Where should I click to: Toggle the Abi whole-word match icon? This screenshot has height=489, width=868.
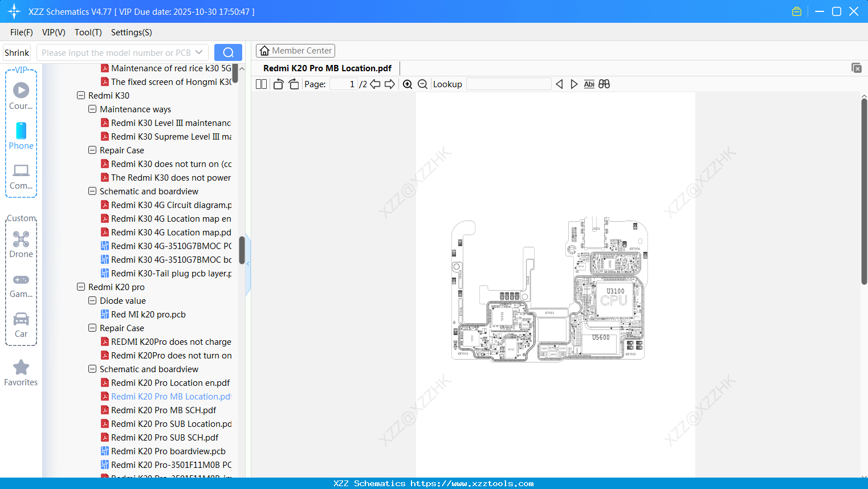tap(589, 84)
